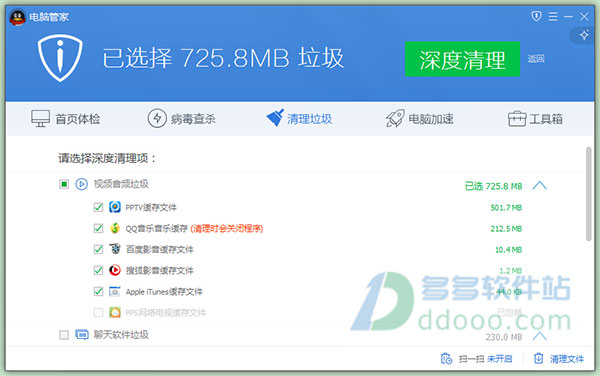This screenshot has height=376, width=600.
Task: Select the PPTV缓存文件 label
Action: click(151, 207)
